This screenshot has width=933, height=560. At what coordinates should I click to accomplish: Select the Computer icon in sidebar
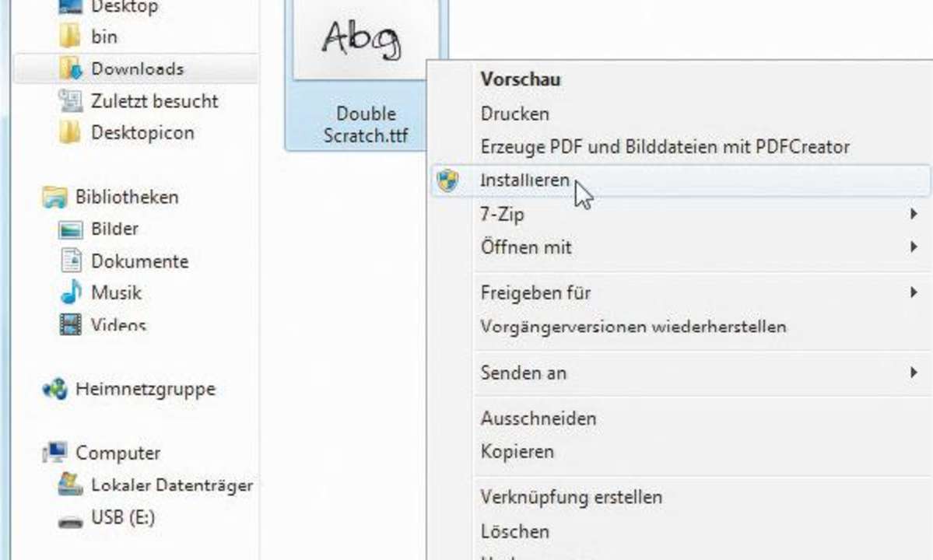point(54,453)
